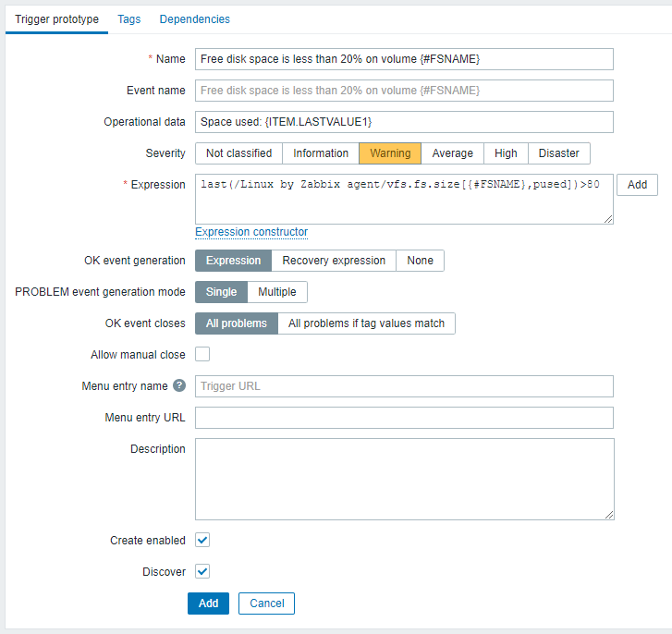Open the Dependencies tab
The width and height of the screenshot is (672, 634).
coord(194,19)
